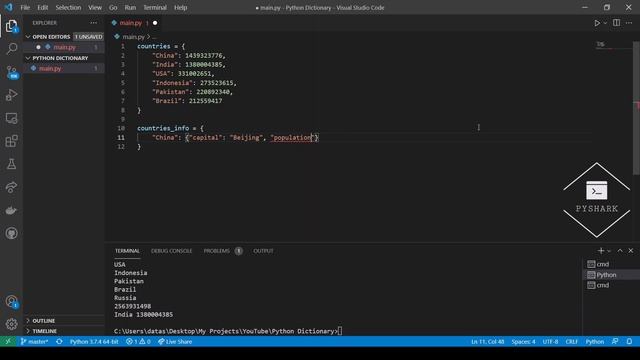Screen dimensions: 640x360
Task: Close the terminal panel
Action: tap(631, 251)
